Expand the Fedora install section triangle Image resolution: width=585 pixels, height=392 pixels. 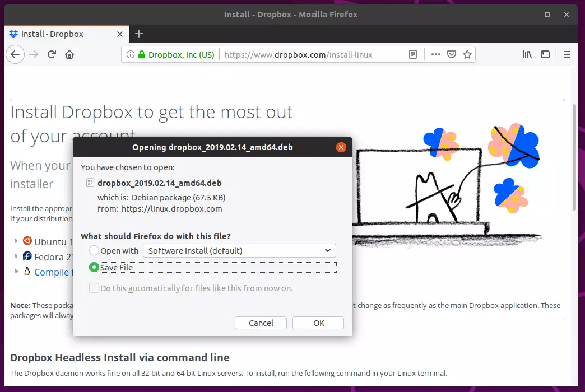(16, 256)
